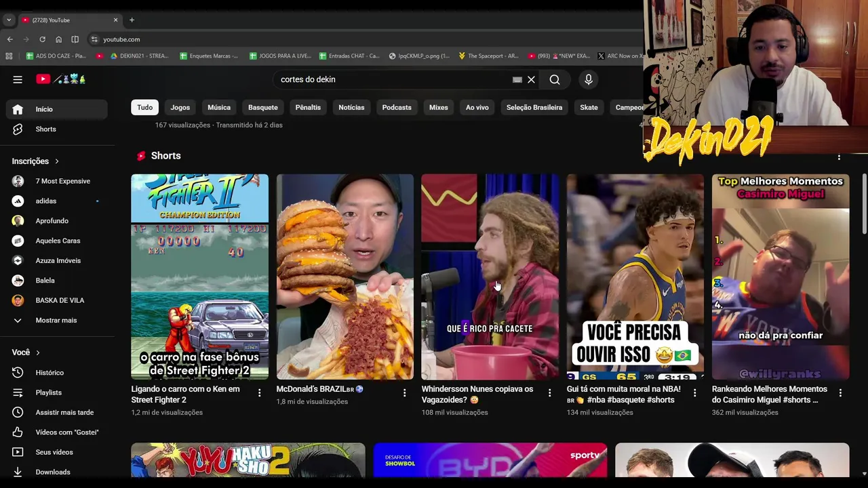The image size is (868, 488).
Task: Open the Desafio de Showbol video thumbnail
Action: tap(490, 460)
